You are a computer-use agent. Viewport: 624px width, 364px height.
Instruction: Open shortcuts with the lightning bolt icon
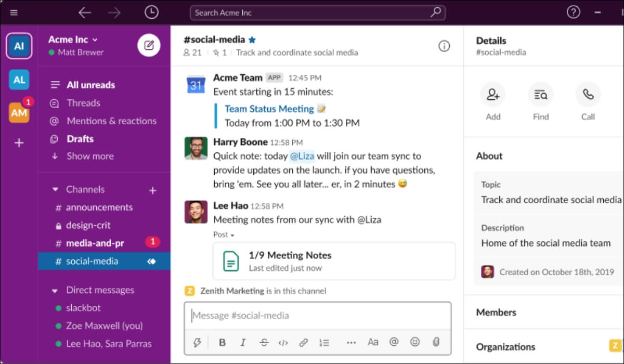(197, 342)
